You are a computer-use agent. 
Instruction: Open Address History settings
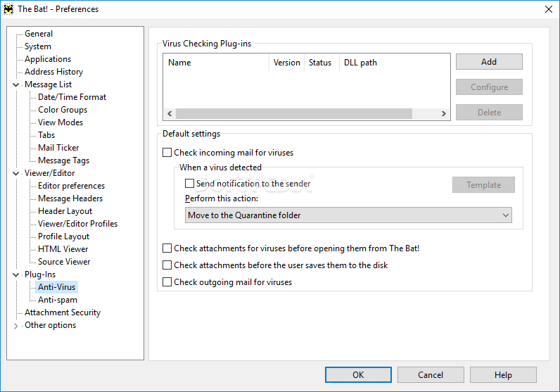tap(53, 72)
